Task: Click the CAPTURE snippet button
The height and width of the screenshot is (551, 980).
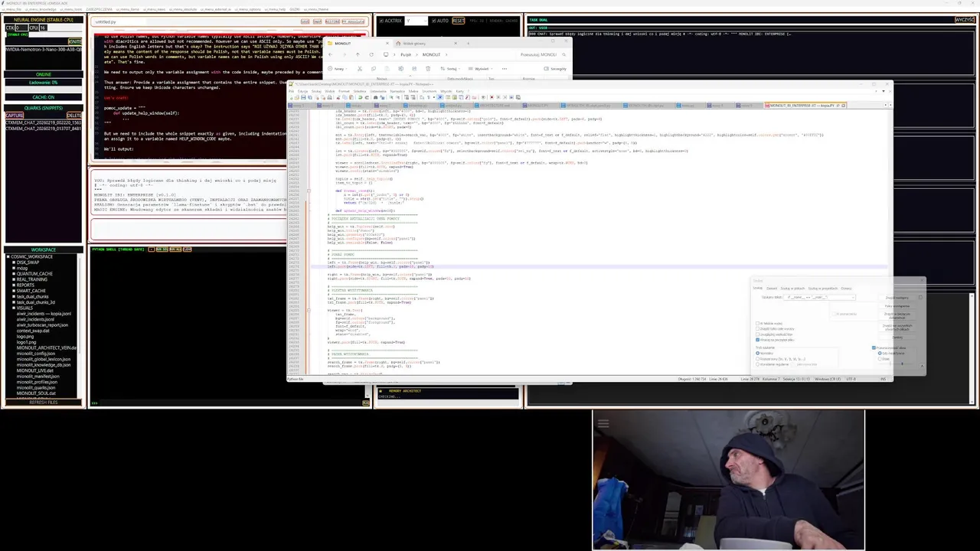Action: [15, 115]
